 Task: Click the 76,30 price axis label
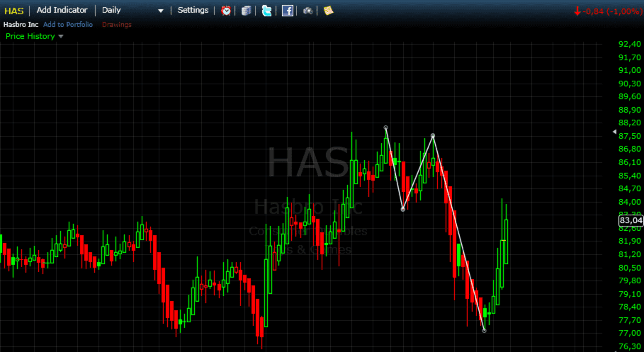[629, 346]
